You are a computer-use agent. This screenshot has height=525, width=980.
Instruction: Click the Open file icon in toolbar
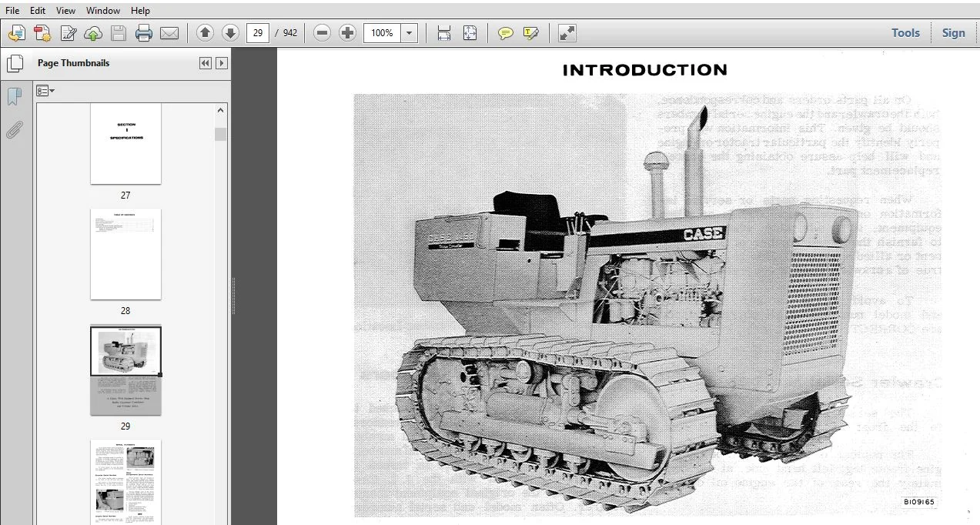pos(16,33)
